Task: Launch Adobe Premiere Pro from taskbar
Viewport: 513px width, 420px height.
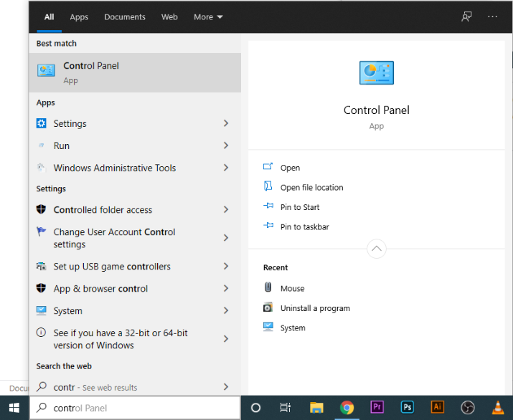Action: pos(377,407)
